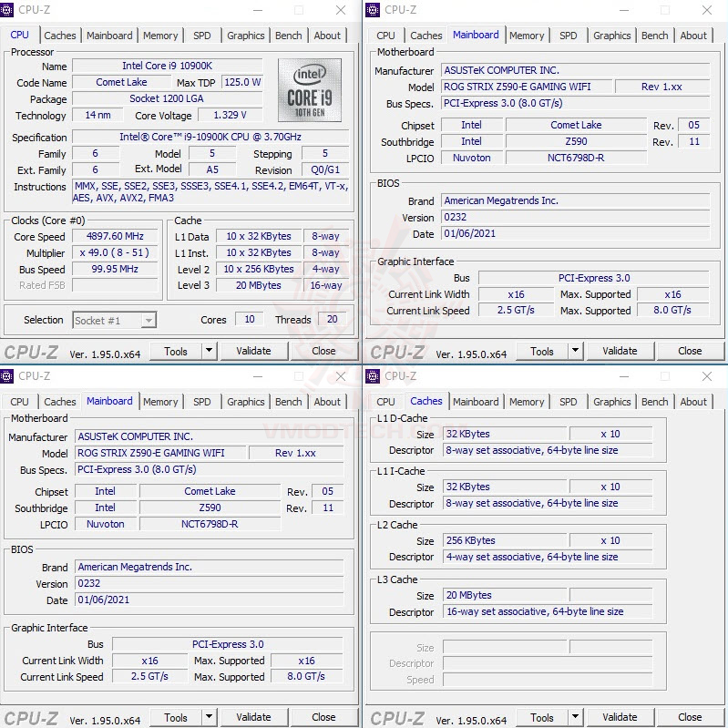Expand the Tools dropdown arrow in the bottom-right window
This screenshot has width=728, height=728.
point(575,717)
